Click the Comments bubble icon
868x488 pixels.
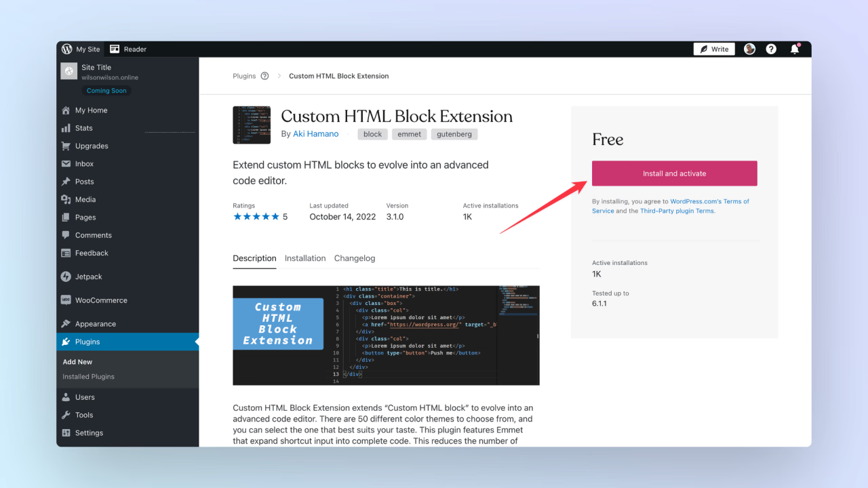66,235
